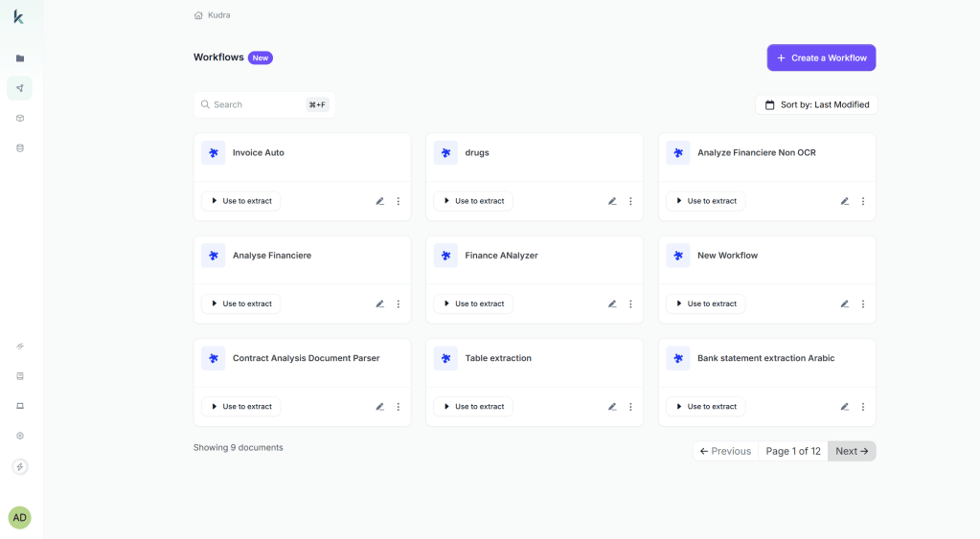The image size is (980, 539).
Task: Click the Kudra home breadcrumb
Action: [213, 15]
